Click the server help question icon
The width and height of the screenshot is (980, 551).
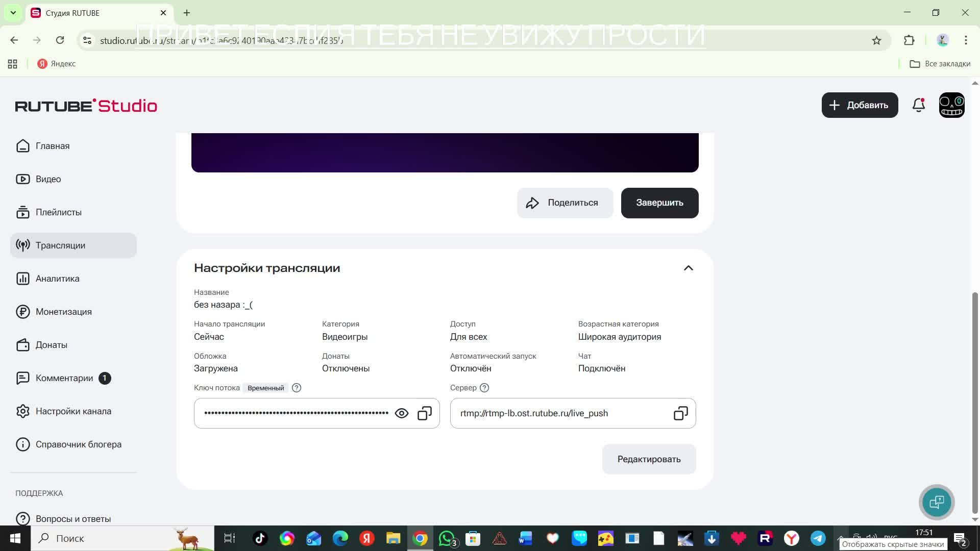(484, 388)
